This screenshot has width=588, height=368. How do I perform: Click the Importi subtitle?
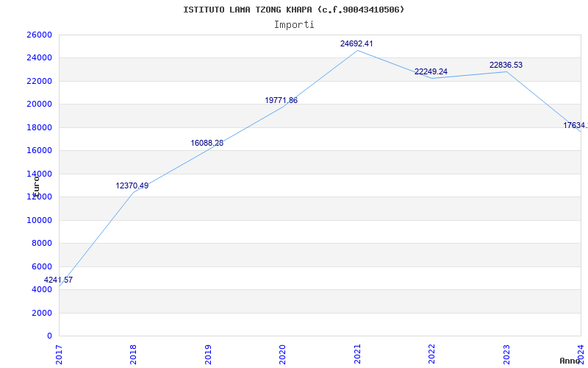294,25
